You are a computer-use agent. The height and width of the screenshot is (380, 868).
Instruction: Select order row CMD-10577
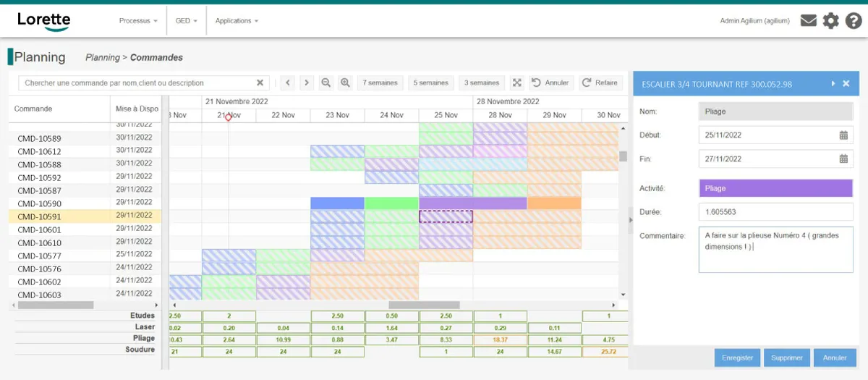[85, 256]
